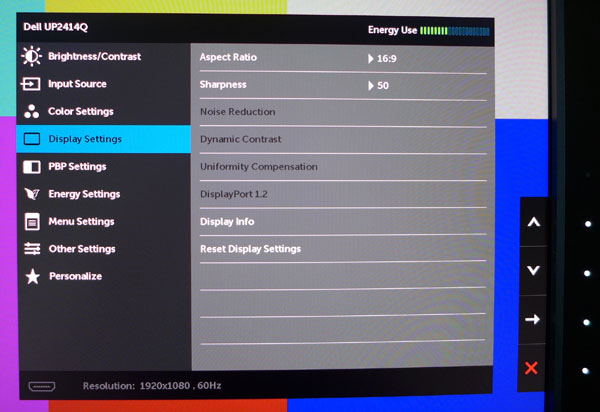Viewport: 600px width, 412px height.
Task: Expand the Aspect Ratio 16:9 arrow
Action: (370, 59)
